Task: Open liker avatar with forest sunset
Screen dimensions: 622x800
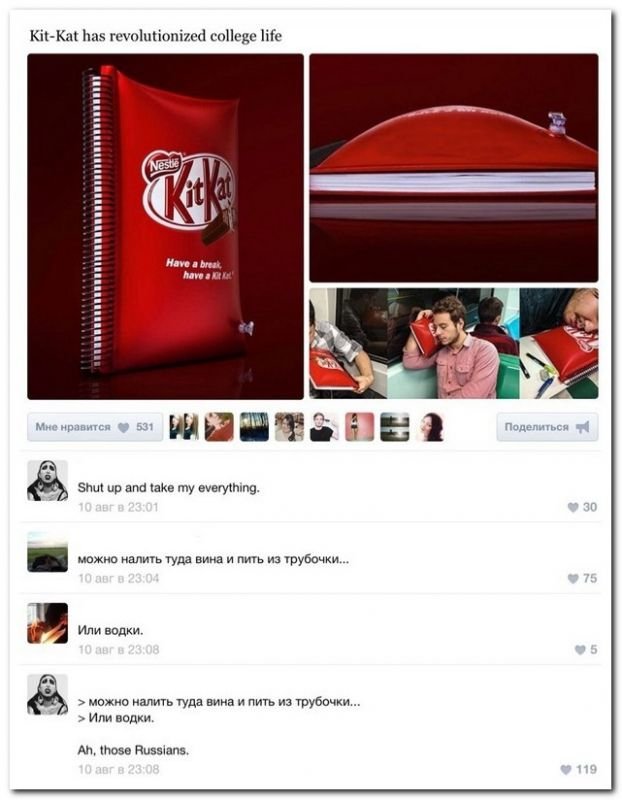Action: [254, 427]
